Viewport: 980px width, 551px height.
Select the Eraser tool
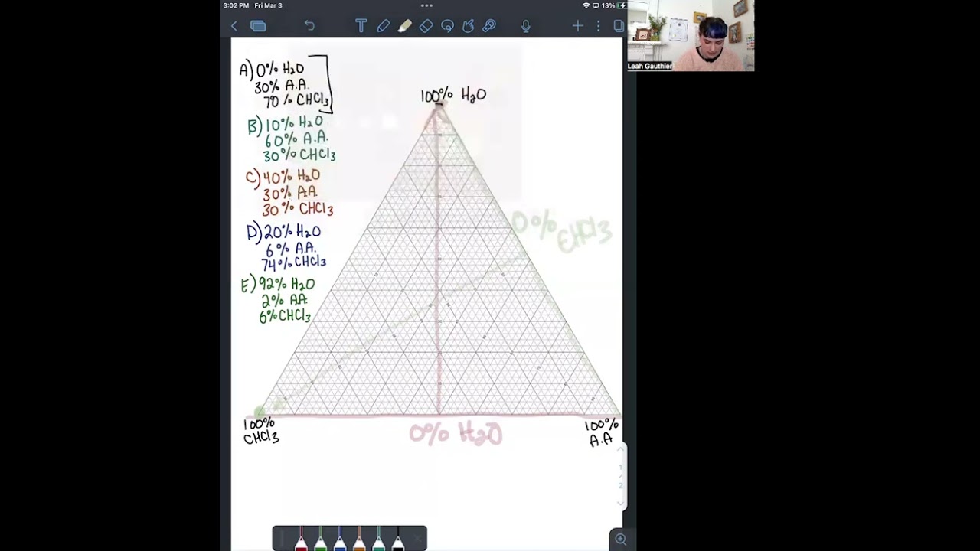point(426,26)
